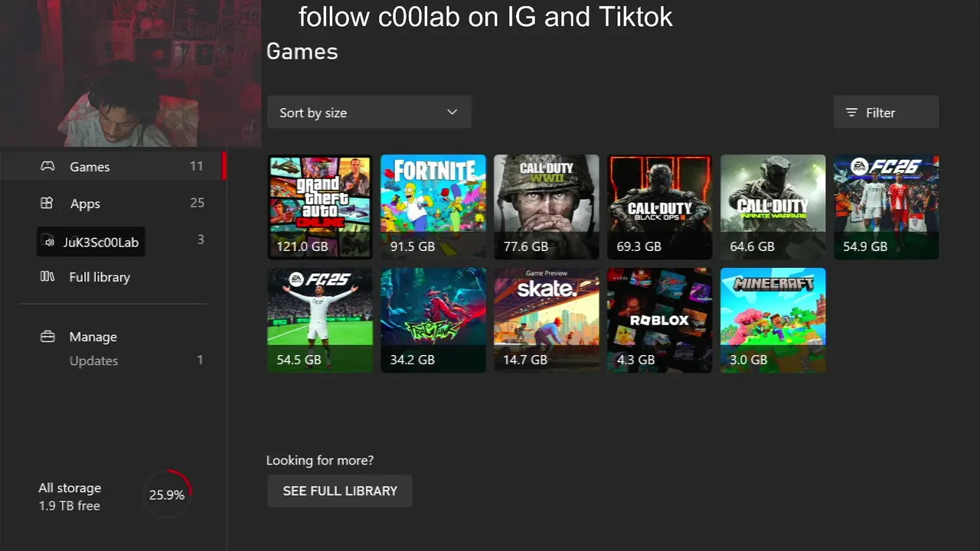The width and height of the screenshot is (980, 551).
Task: Open the JuK3Sc00Lab storage entry
Action: coord(90,242)
